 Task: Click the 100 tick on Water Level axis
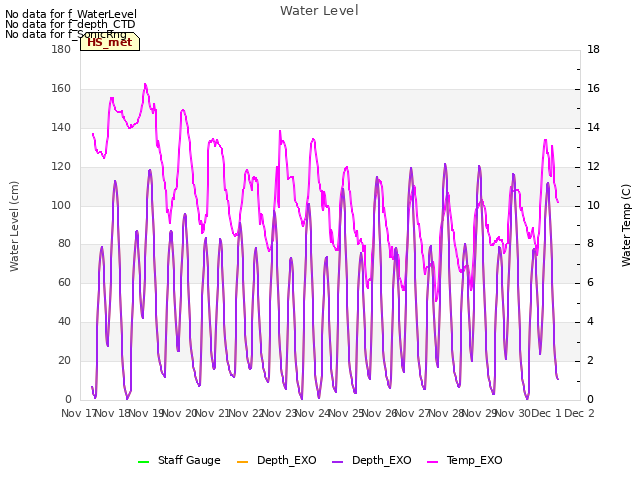point(61,205)
